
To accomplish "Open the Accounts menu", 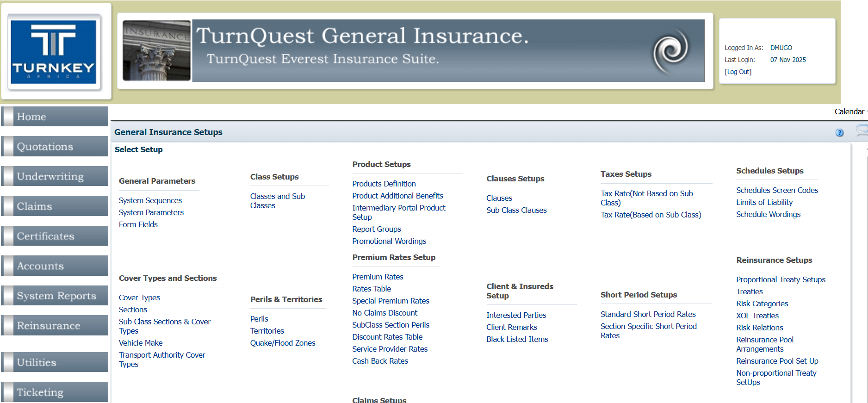I will (55, 266).
